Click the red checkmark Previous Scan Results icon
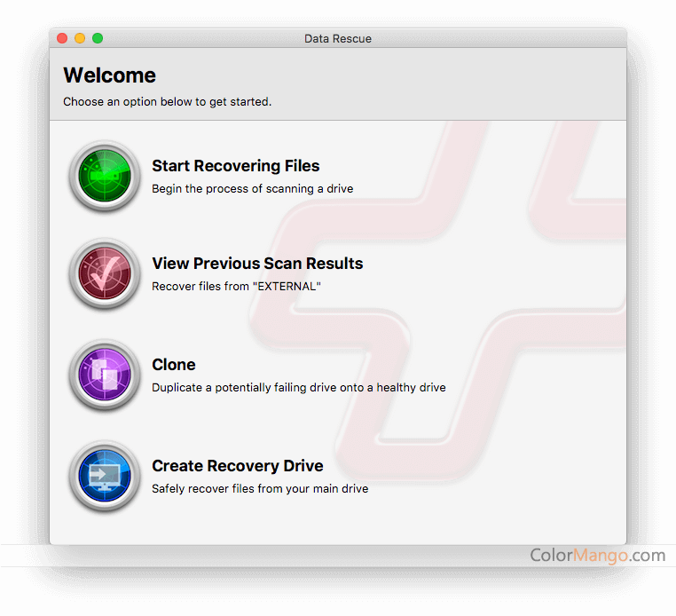 105,273
